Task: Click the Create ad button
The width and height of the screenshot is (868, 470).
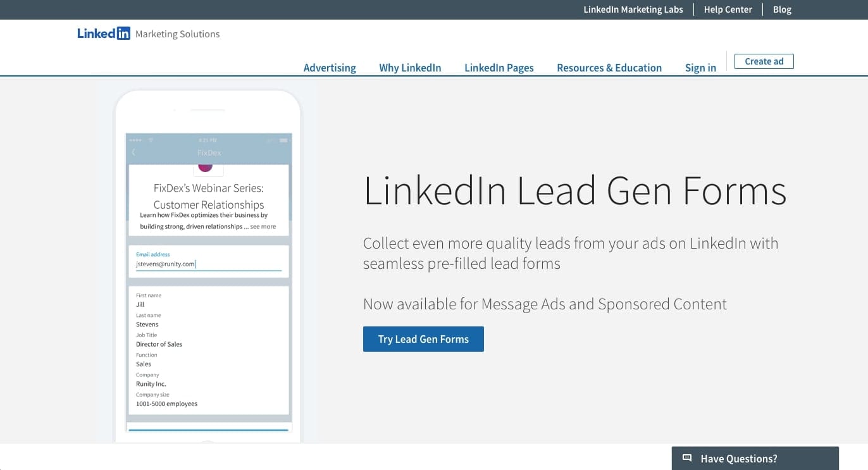Action: (764, 61)
